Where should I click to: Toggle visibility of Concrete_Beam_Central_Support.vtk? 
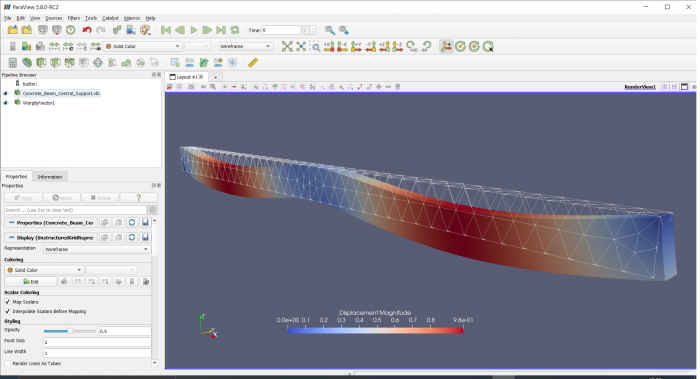[x=6, y=93]
